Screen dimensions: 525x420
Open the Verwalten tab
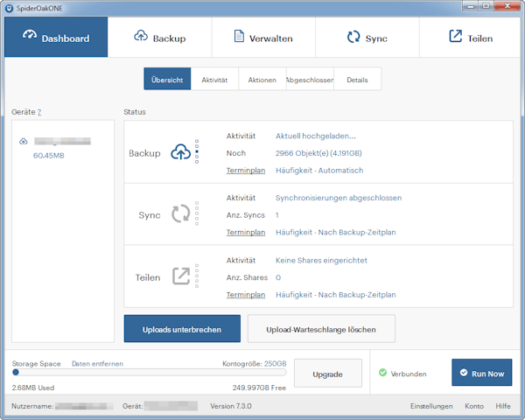coord(263,37)
